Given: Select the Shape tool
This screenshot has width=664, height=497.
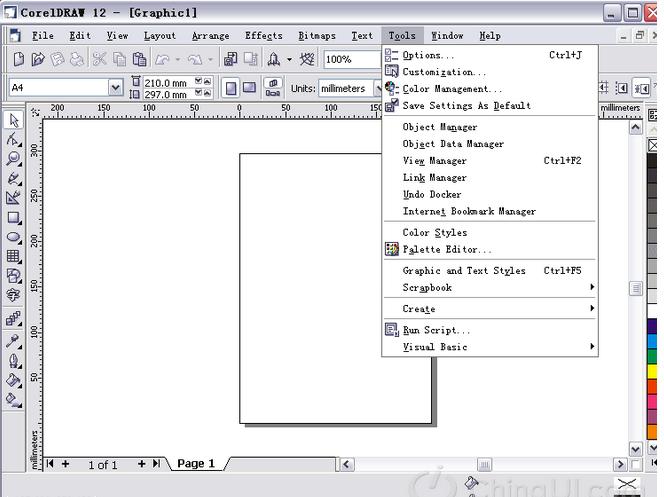Looking at the screenshot, I should tap(14, 139).
